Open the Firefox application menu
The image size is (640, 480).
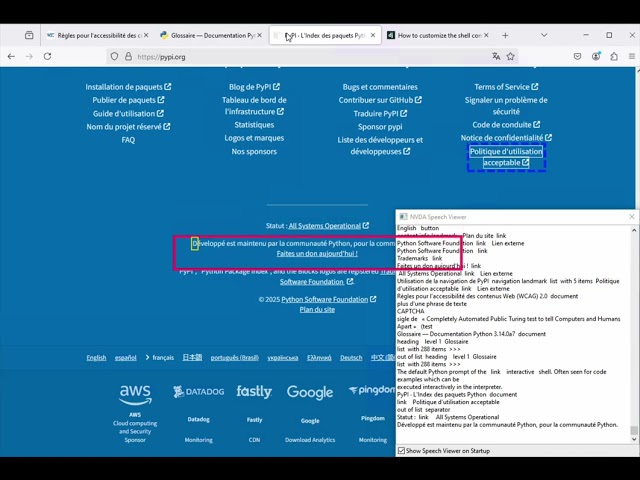(x=632, y=57)
